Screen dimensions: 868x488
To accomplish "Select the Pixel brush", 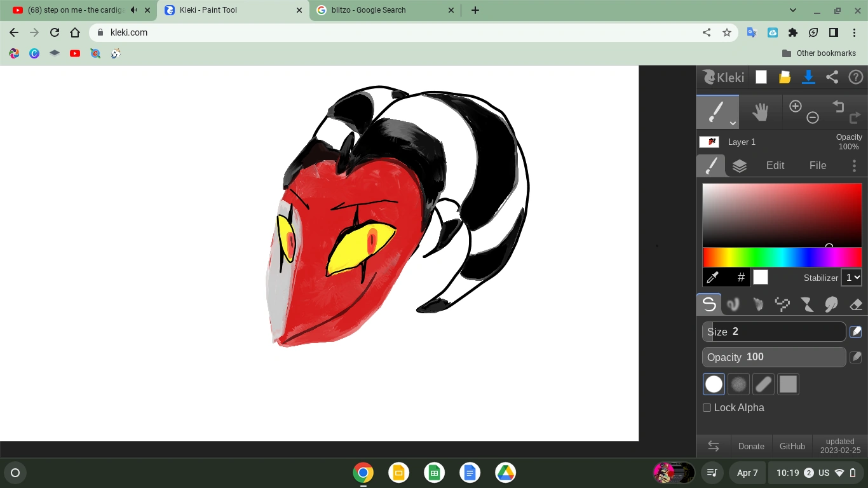I will pyautogui.click(x=782, y=304).
